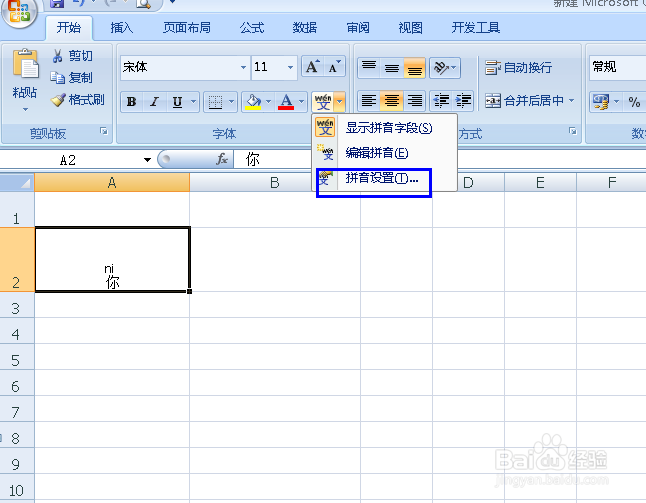
Task: Select column E header
Action: [x=541, y=182]
